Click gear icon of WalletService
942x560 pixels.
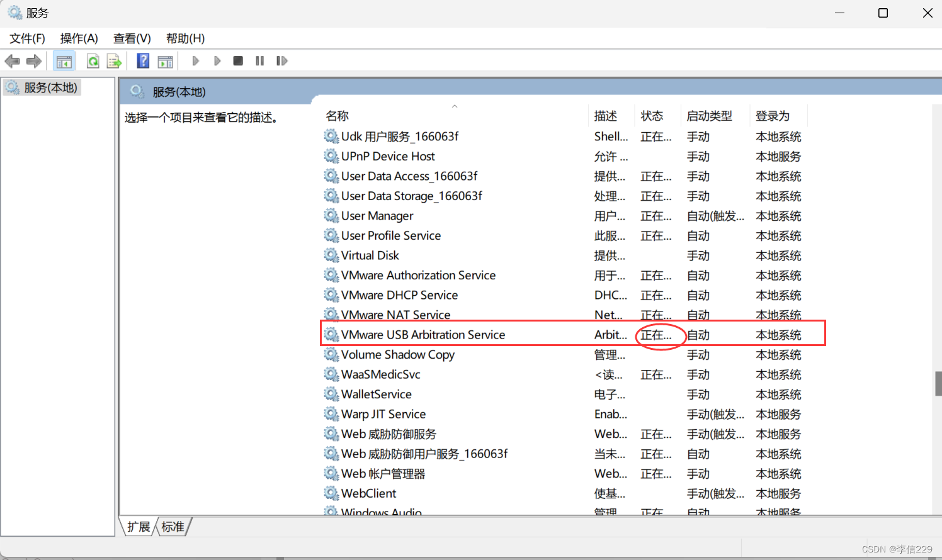[331, 394]
